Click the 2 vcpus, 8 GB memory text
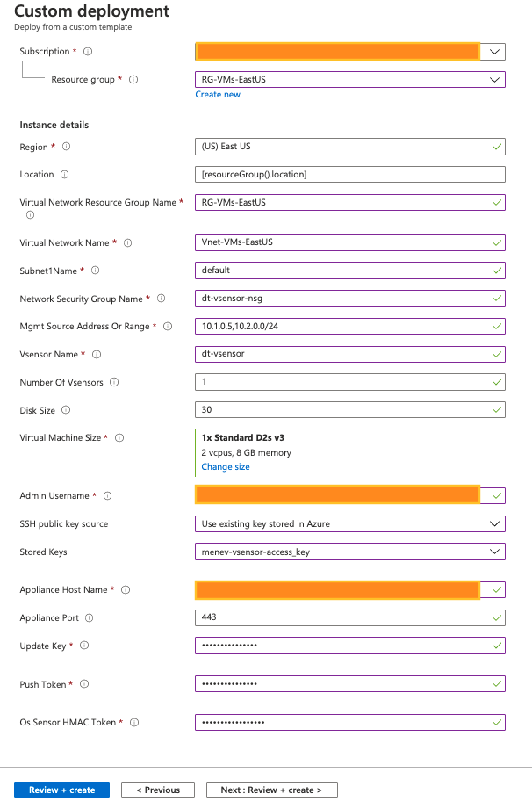 [x=246, y=452]
